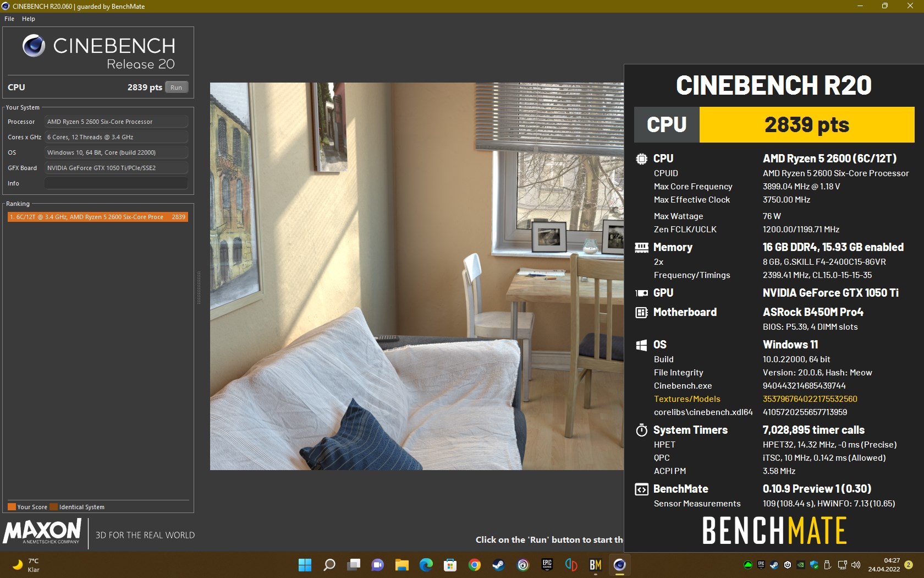The width and height of the screenshot is (924, 578).
Task: Click the empty Info input field
Action: click(116, 183)
